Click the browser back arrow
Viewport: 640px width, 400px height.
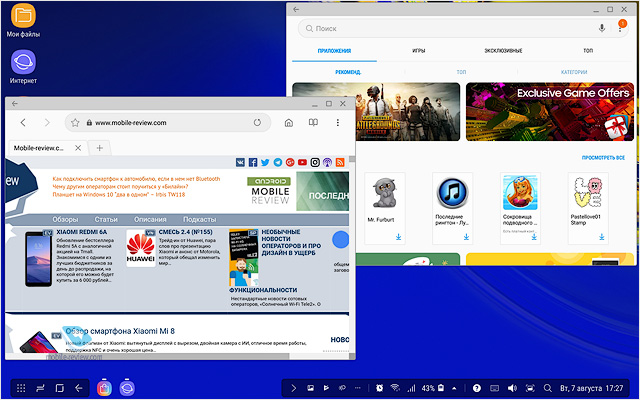coord(23,122)
